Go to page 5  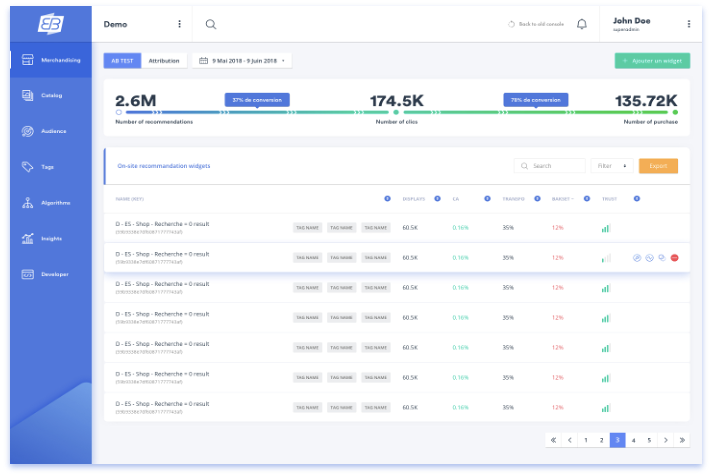pyautogui.click(x=649, y=440)
